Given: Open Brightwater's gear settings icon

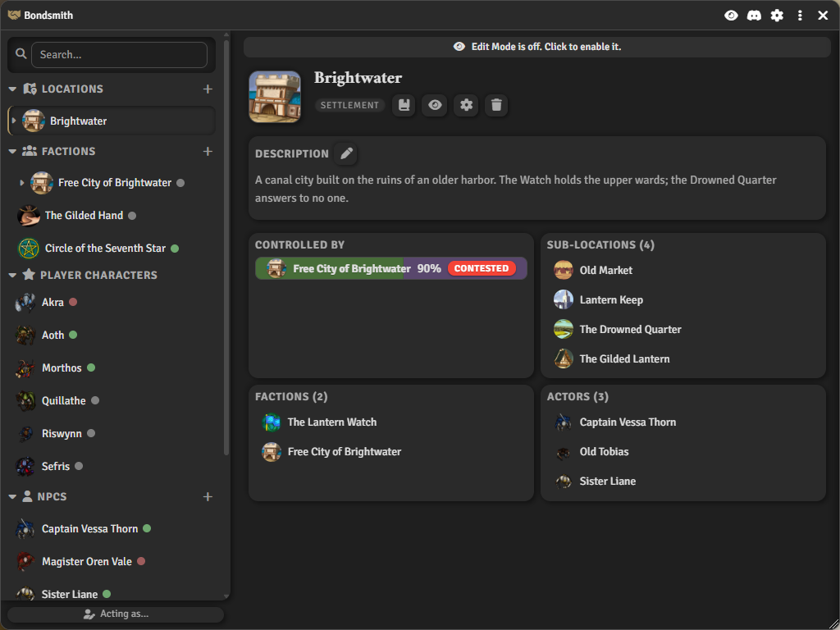Looking at the screenshot, I should coord(466,105).
